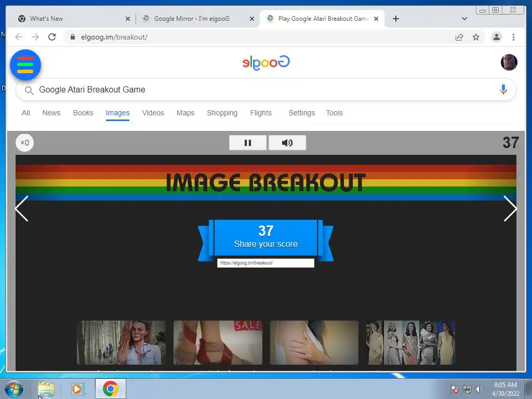Open the user profile avatar

click(509, 62)
